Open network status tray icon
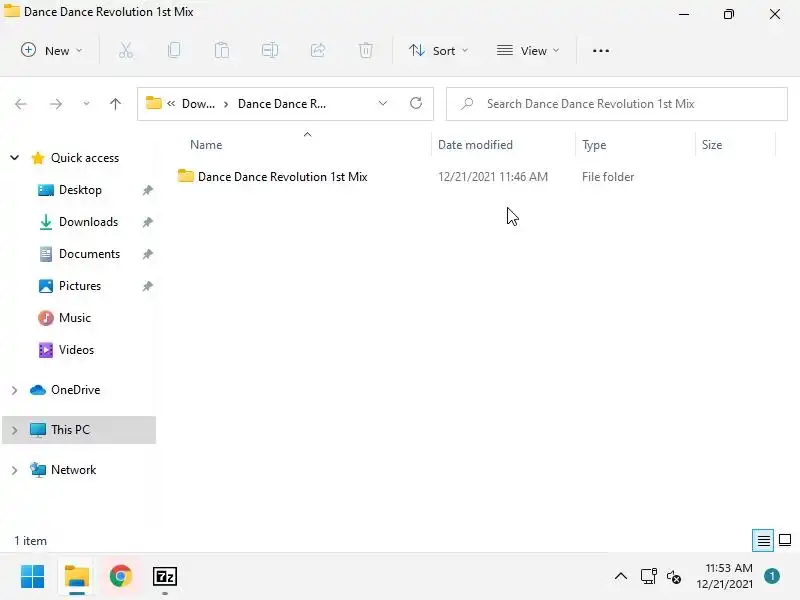Image resolution: width=800 pixels, height=600 pixels. (x=648, y=577)
